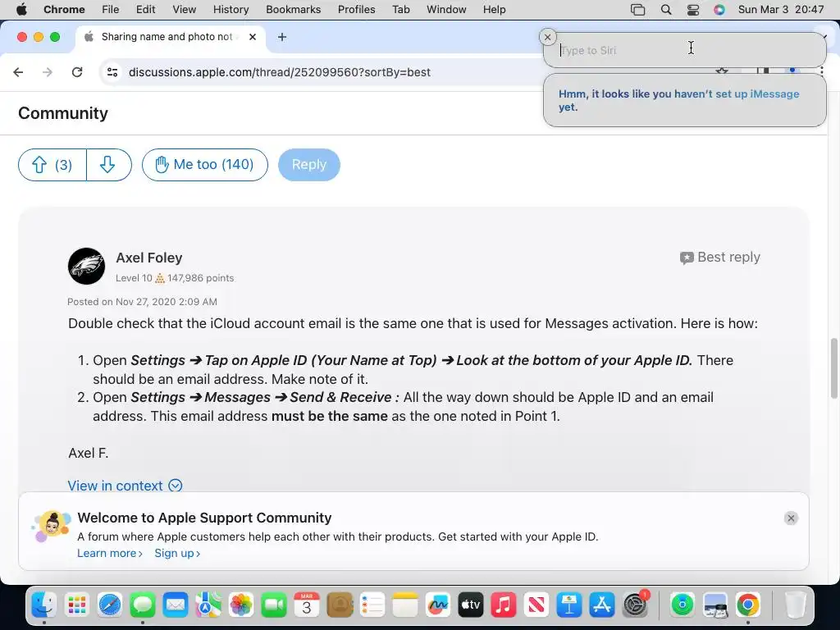The width and height of the screenshot is (840, 630).
Task: Reload the page
Action: (77, 72)
